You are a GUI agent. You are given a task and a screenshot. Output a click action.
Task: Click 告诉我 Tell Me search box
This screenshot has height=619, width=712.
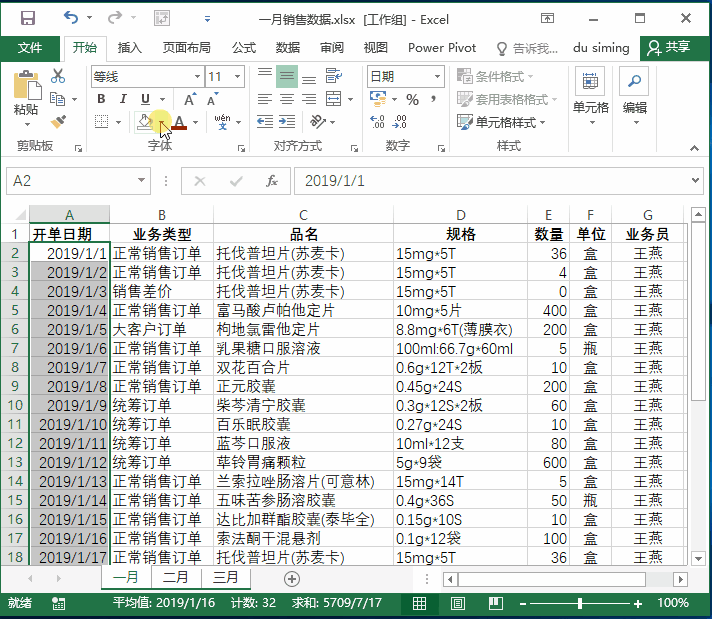tap(527, 48)
